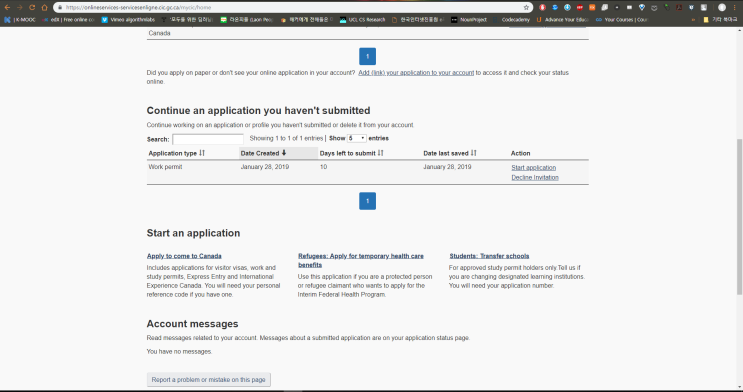Select the days left value 10

(323, 167)
